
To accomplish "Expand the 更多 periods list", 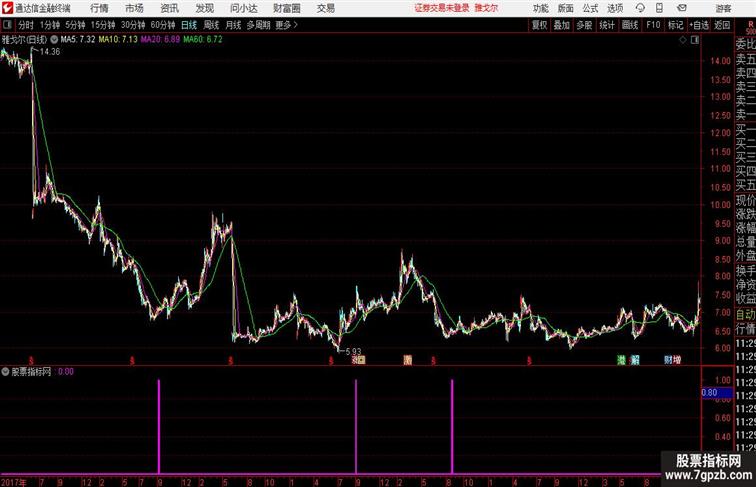I will 286,25.
